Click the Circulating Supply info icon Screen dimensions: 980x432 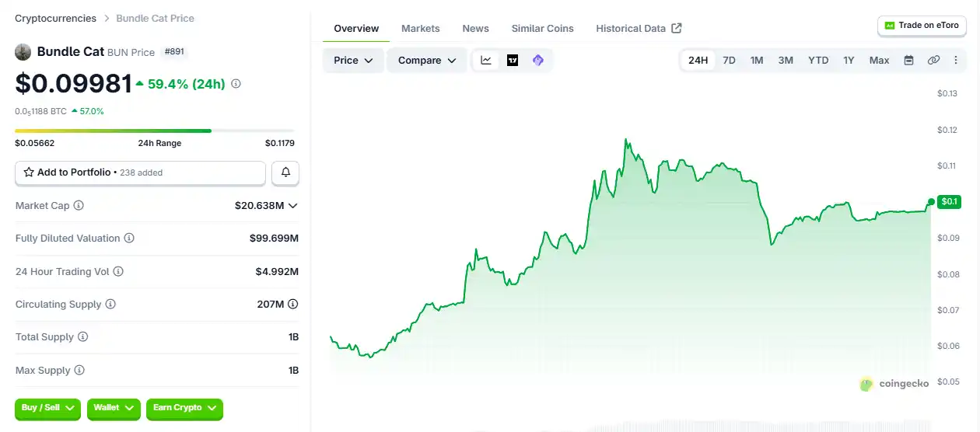(110, 305)
